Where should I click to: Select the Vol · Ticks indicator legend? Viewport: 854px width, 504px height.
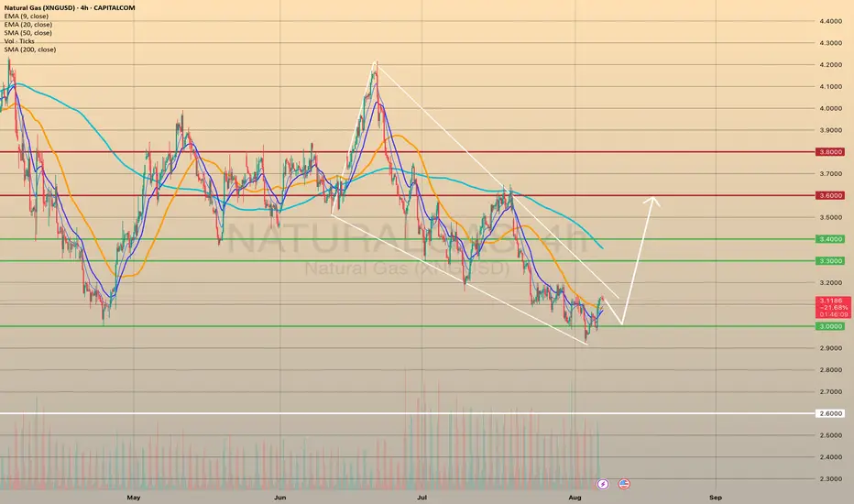tap(19, 41)
